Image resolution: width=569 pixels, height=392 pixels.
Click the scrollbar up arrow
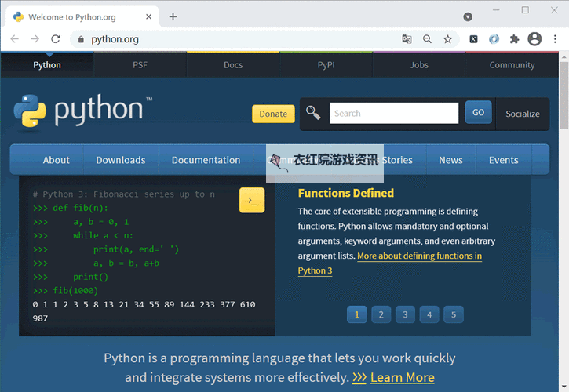tap(564, 57)
